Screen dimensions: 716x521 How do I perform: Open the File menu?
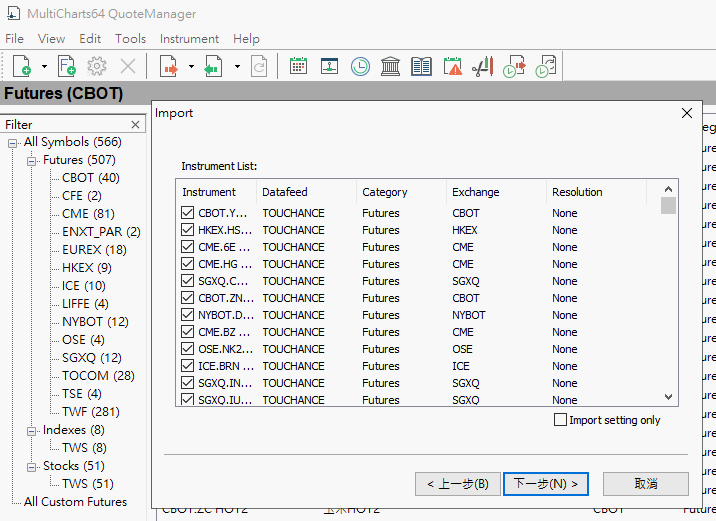(14, 39)
